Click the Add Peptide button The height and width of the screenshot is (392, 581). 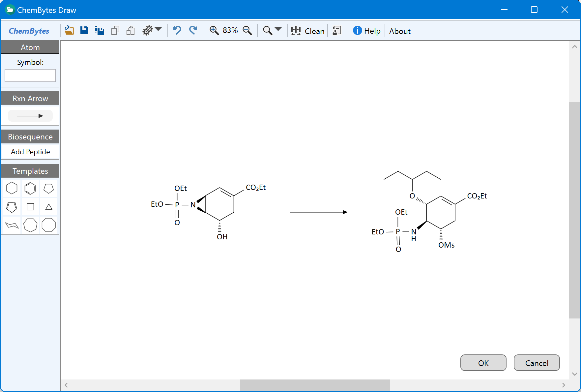pos(30,152)
